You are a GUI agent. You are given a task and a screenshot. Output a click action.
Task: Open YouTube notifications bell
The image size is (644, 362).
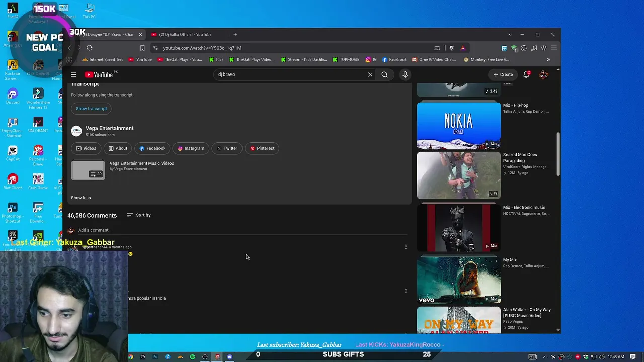[526, 74]
